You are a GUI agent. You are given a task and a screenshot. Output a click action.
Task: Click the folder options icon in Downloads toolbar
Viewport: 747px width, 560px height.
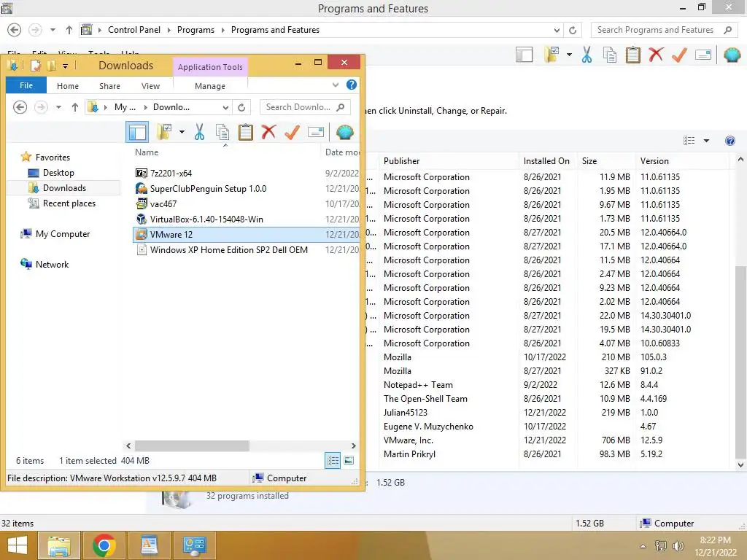[x=164, y=132]
